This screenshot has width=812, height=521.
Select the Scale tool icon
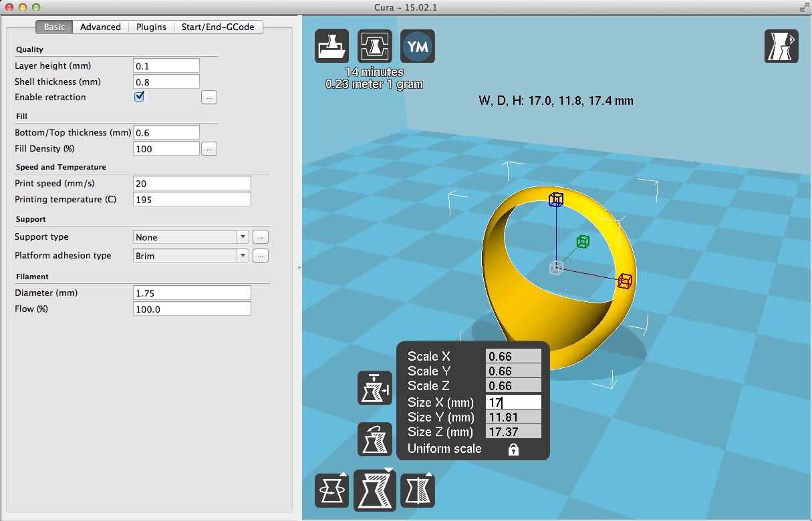click(375, 490)
